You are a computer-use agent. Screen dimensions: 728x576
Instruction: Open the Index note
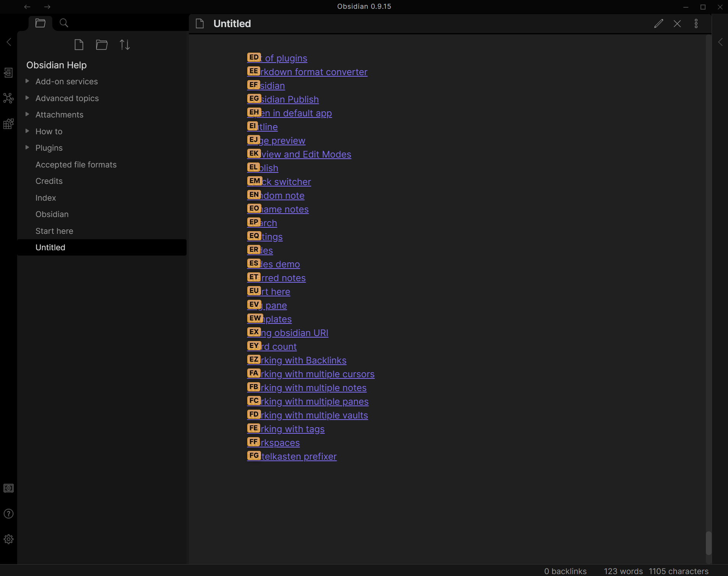coord(102,198)
